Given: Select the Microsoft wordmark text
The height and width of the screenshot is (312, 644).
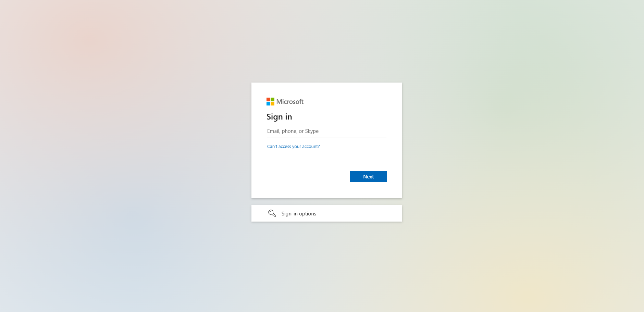Looking at the screenshot, I should click(290, 102).
